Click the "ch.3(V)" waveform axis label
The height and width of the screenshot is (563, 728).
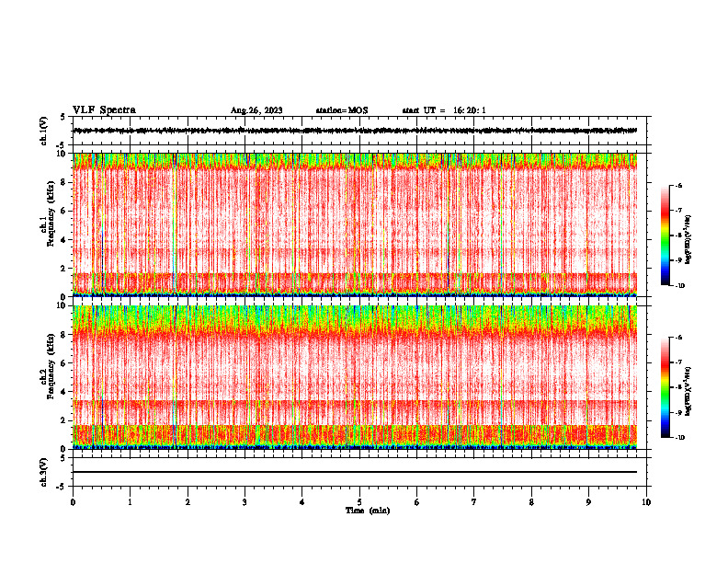[43, 472]
